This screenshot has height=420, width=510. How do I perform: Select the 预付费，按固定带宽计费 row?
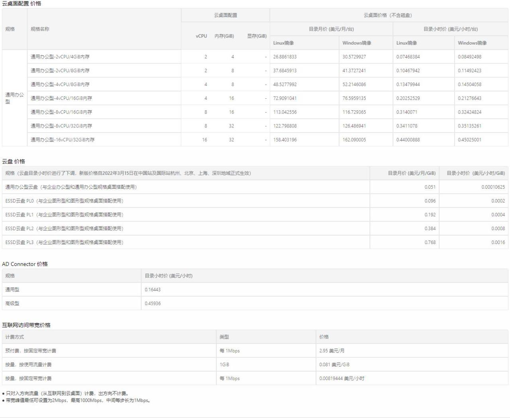coord(255,351)
